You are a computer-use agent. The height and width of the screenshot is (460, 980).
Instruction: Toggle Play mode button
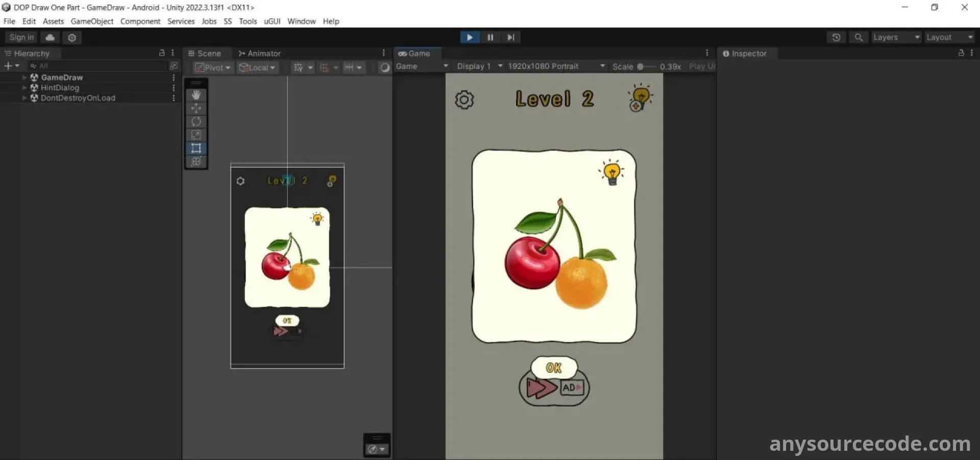tap(470, 37)
